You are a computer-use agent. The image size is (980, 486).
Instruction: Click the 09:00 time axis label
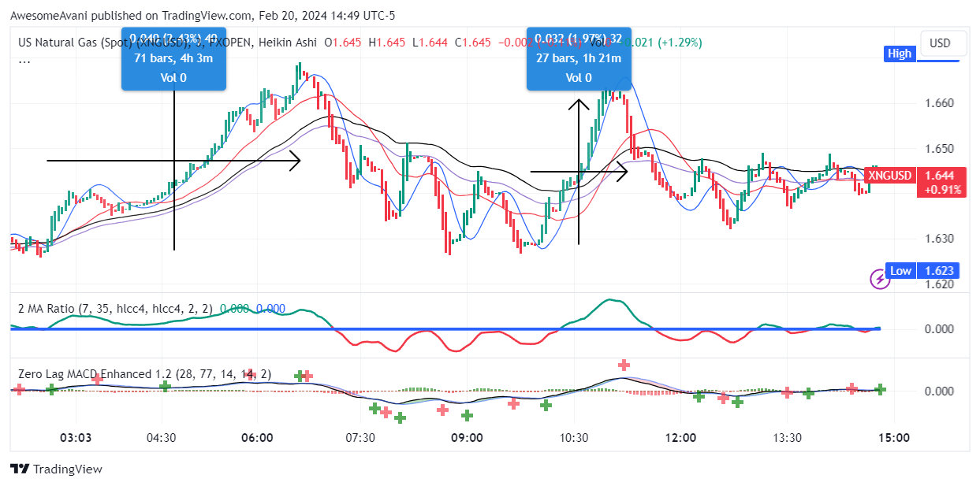tap(467, 438)
